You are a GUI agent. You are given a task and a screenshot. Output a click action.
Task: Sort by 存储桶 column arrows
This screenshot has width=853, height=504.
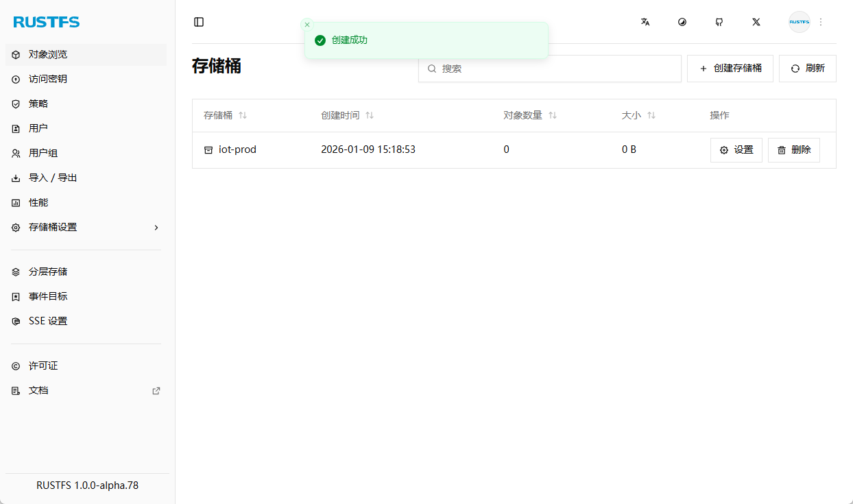(243, 116)
